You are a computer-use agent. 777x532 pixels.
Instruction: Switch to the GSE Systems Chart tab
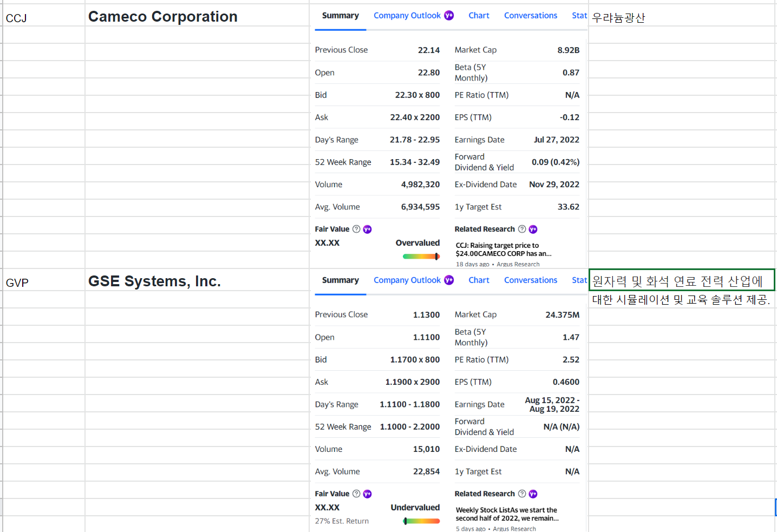pos(479,280)
